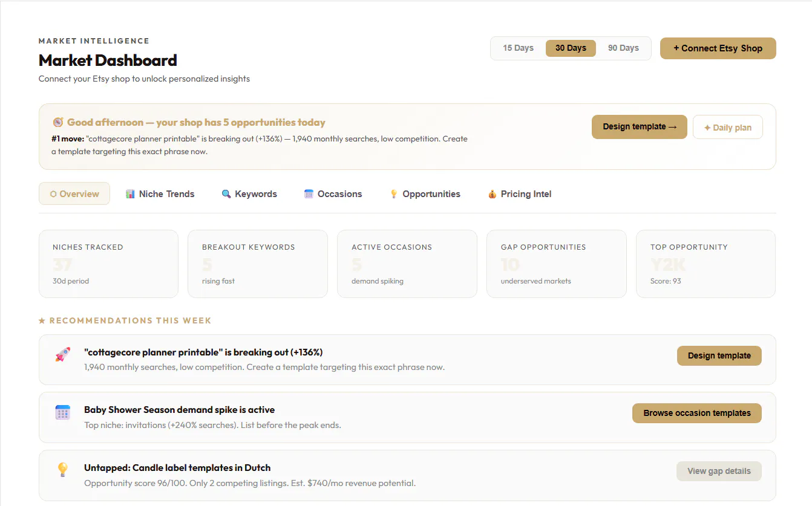Click the lightbulb icon on Opportunities tab
812x506 pixels.
pyautogui.click(x=394, y=194)
